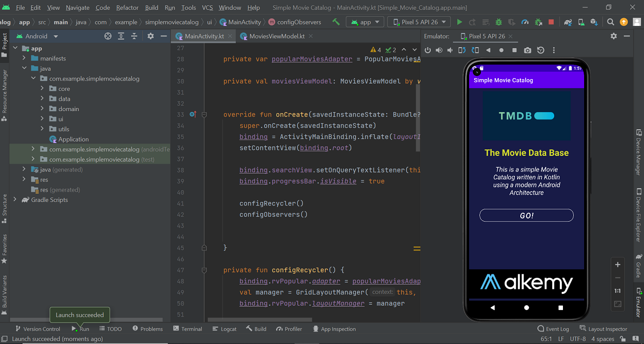Click the green Run app button

459,22
